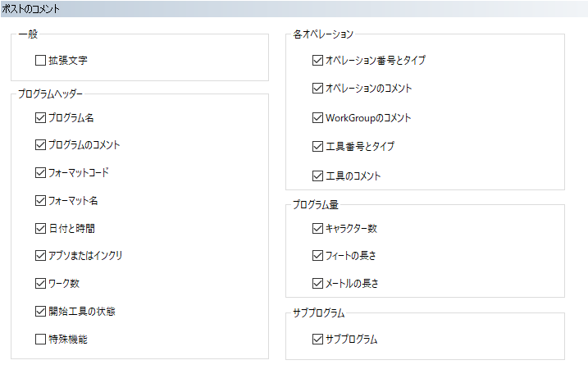The width and height of the screenshot is (588, 374).
Task: Uncheck フォーマット名 in program header
Action: [40, 200]
